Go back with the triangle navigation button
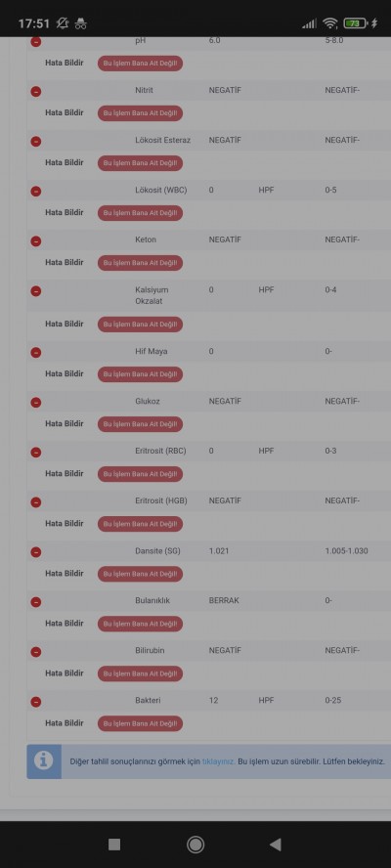391x868 pixels. [276, 845]
